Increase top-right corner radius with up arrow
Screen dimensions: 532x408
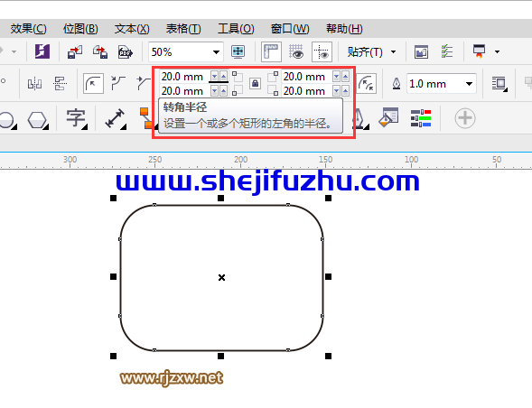[x=345, y=77]
